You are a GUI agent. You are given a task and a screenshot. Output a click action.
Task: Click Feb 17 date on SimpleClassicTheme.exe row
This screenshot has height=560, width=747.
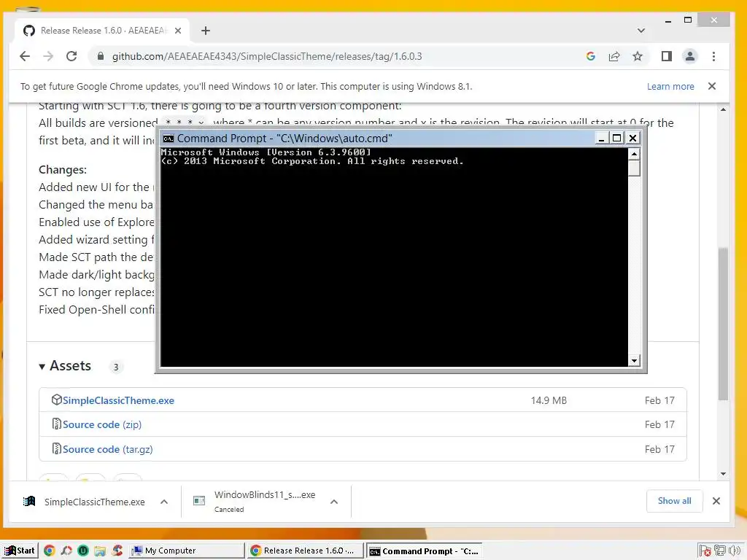pyautogui.click(x=659, y=400)
